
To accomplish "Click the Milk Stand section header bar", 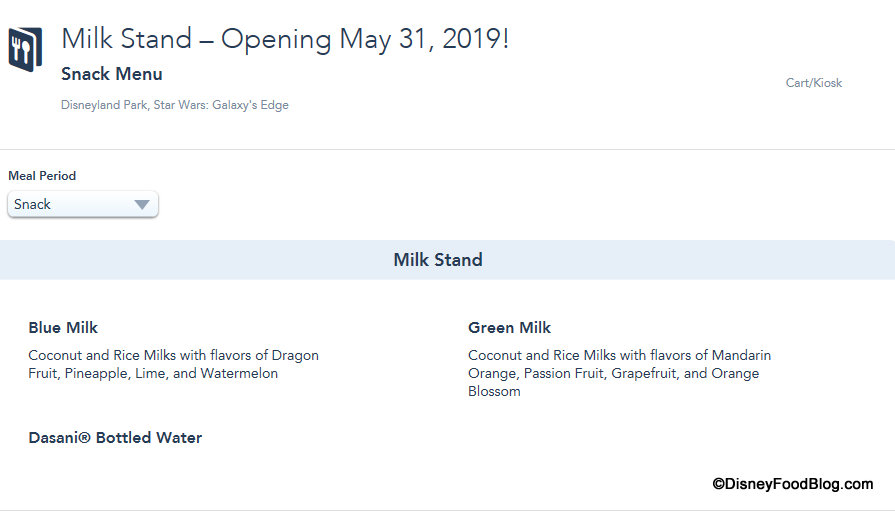I will pyautogui.click(x=438, y=260).
